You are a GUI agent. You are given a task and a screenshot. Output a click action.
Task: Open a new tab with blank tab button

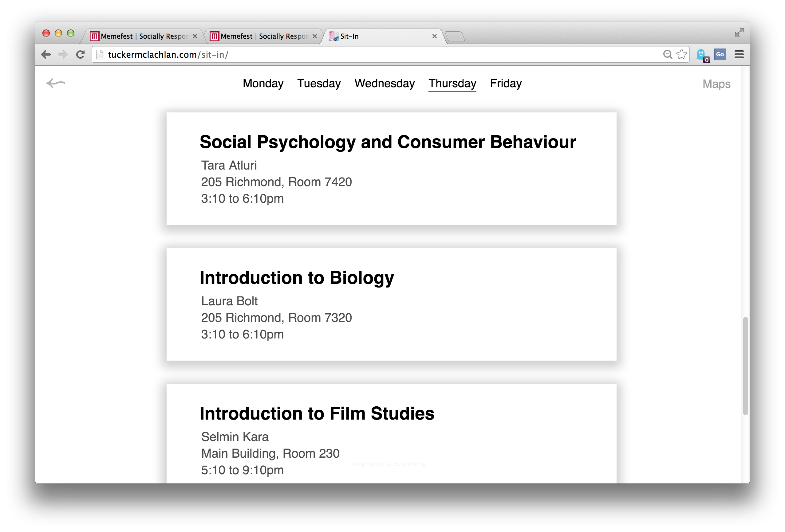pos(455,36)
